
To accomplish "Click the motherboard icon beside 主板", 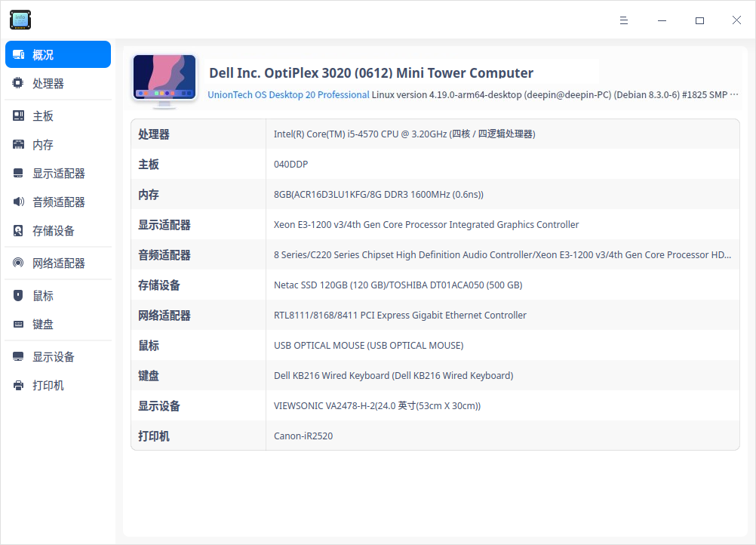I will tap(18, 115).
